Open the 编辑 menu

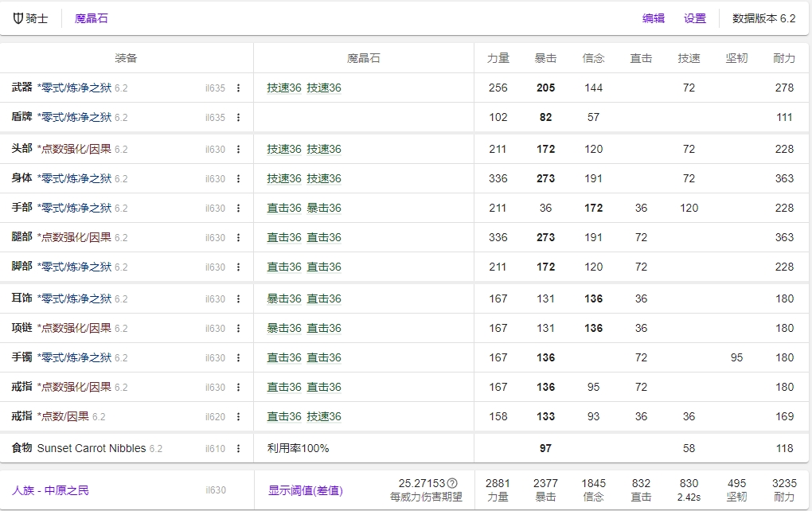coord(654,18)
